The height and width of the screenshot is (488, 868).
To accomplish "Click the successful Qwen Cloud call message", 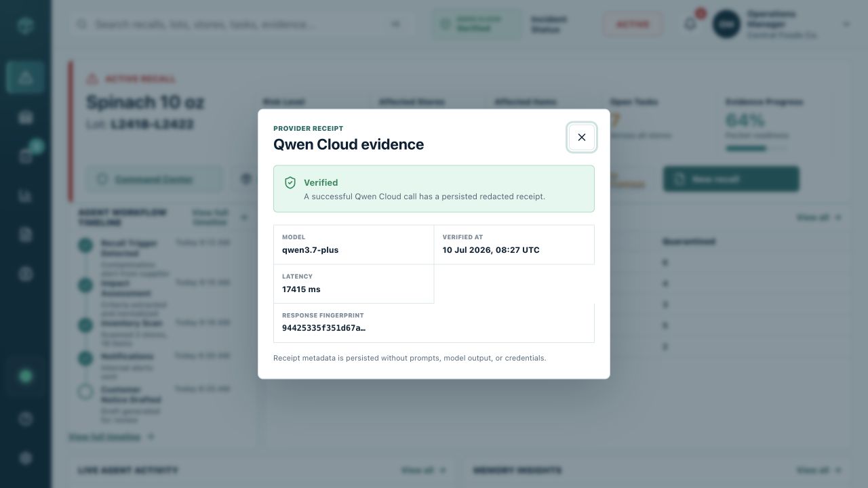I will pyautogui.click(x=425, y=197).
